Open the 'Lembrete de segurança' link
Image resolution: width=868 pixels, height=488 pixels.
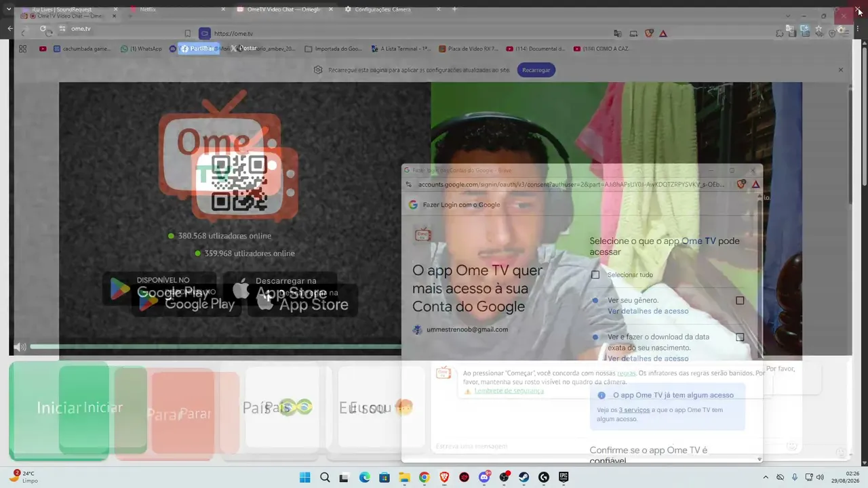509,390
